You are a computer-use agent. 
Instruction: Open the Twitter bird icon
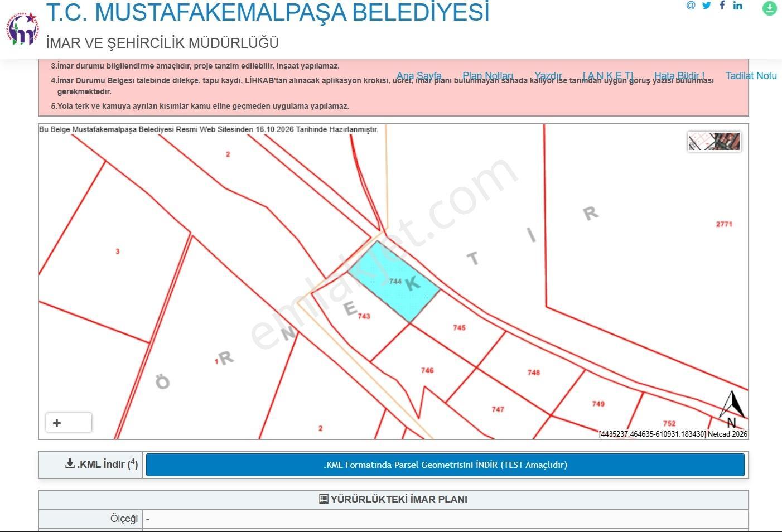tap(707, 6)
